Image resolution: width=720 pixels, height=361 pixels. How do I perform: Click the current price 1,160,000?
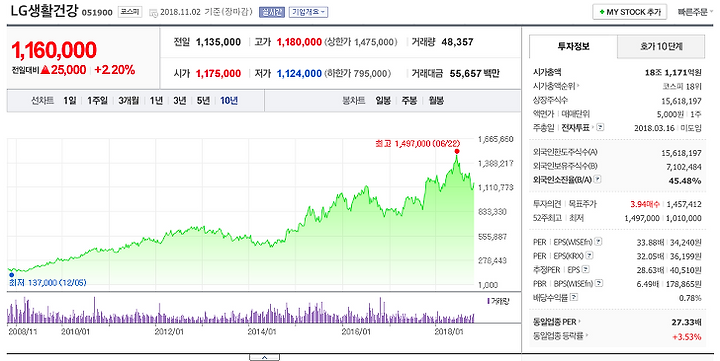(x=54, y=50)
